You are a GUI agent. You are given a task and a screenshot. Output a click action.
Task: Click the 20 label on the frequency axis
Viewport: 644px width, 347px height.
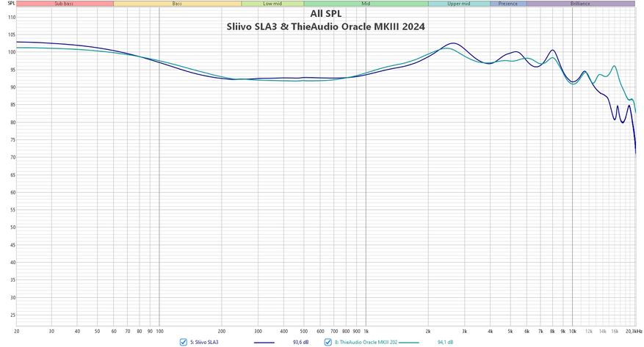tap(16, 331)
